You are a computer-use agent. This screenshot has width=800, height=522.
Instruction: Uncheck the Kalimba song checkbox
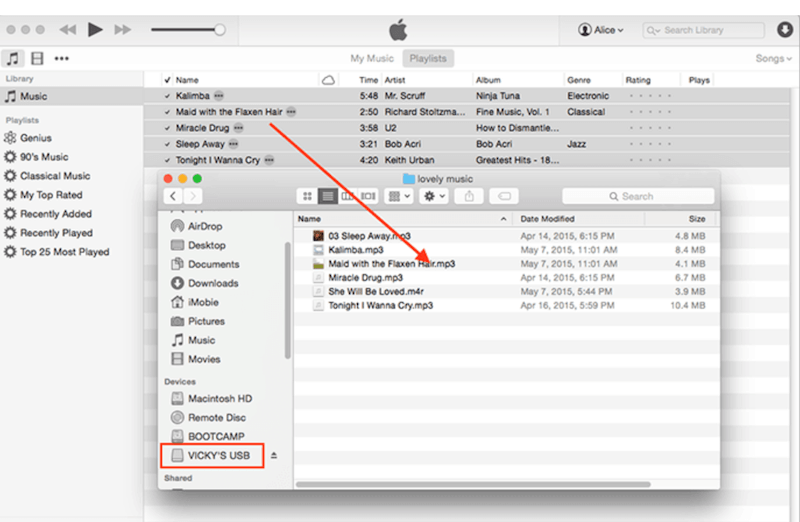click(167, 96)
